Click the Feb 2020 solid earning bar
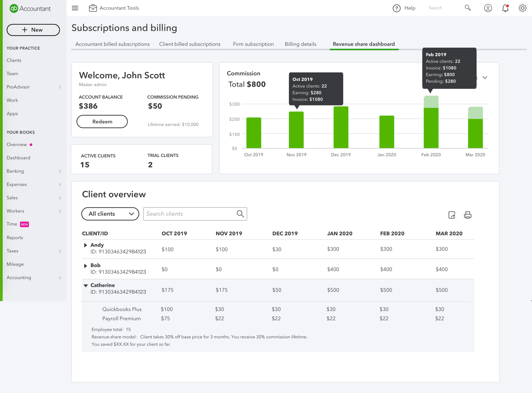 point(431,128)
